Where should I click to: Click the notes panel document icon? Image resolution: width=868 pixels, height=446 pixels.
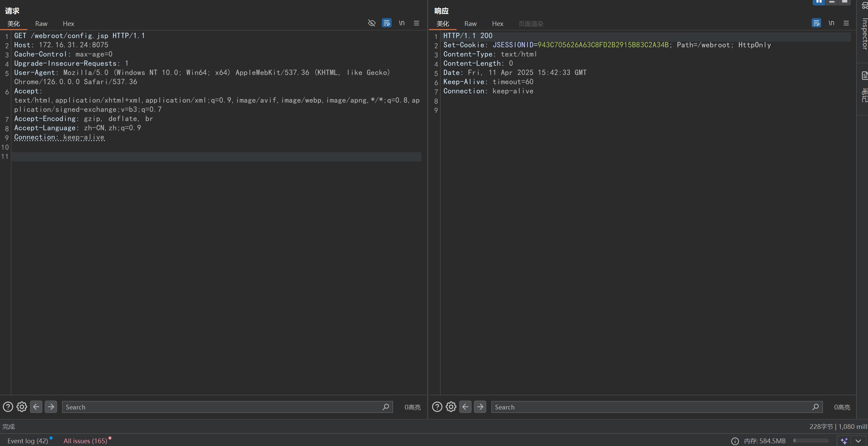click(x=864, y=76)
